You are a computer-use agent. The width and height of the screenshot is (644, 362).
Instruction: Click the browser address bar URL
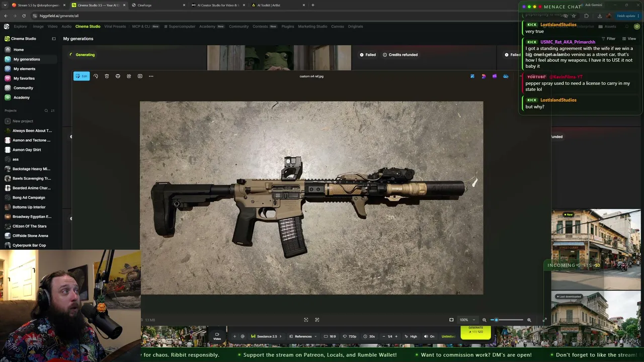coord(59,16)
